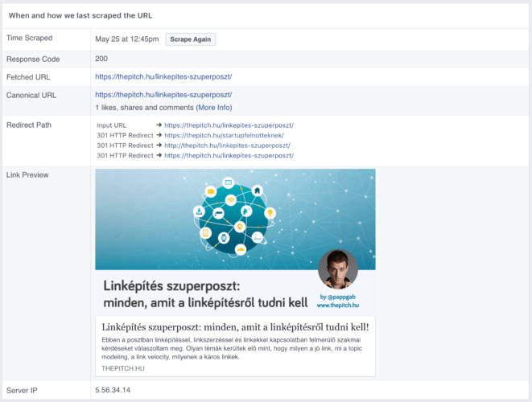Click the 'by @pappgab' text in the preview
This screenshot has height=402, width=532.
point(338,297)
